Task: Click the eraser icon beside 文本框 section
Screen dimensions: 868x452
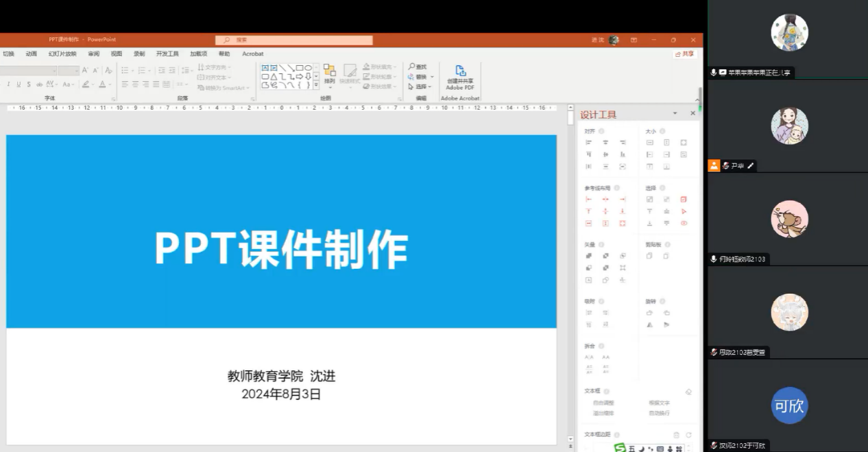Action: pyautogui.click(x=688, y=392)
